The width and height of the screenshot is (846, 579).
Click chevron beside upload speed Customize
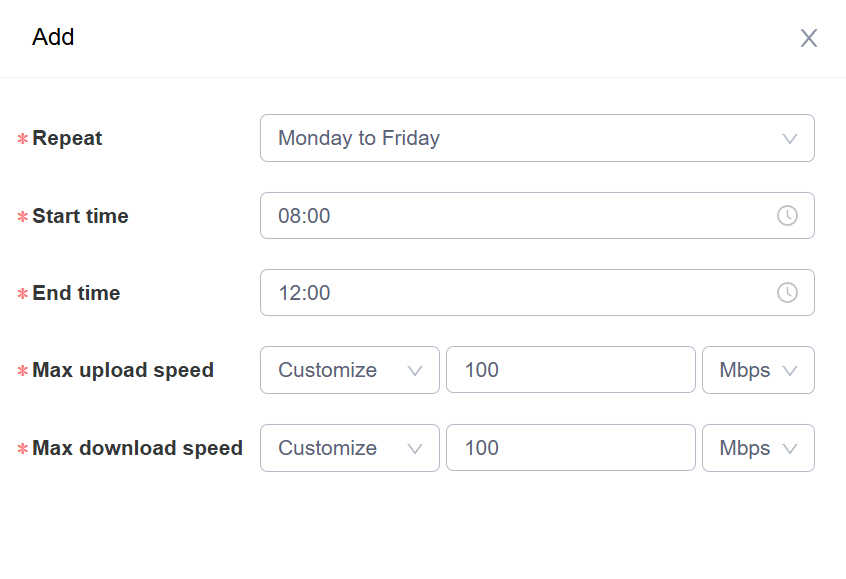coord(415,371)
